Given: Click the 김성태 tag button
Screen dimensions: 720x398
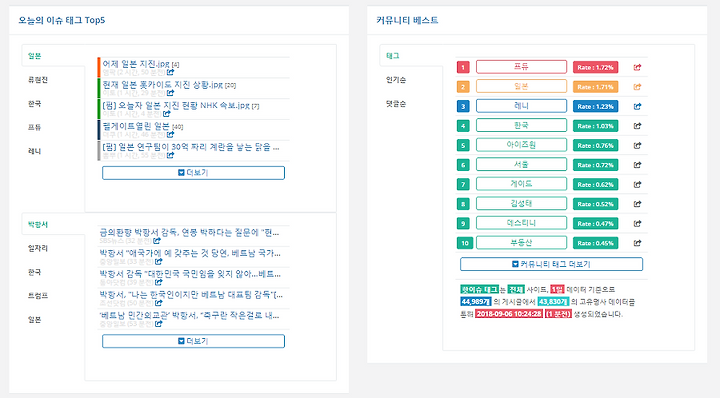Looking at the screenshot, I should click(x=521, y=203).
